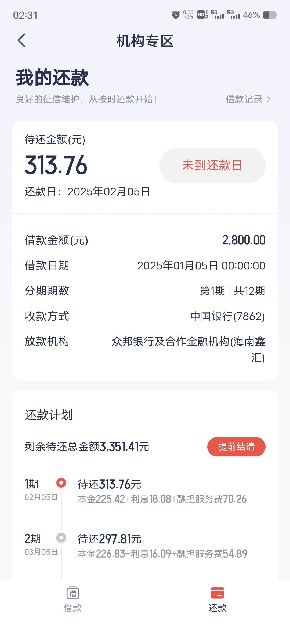The width and height of the screenshot is (290, 644).
Task: Select the 还款 tab icon
Action: [218, 593]
